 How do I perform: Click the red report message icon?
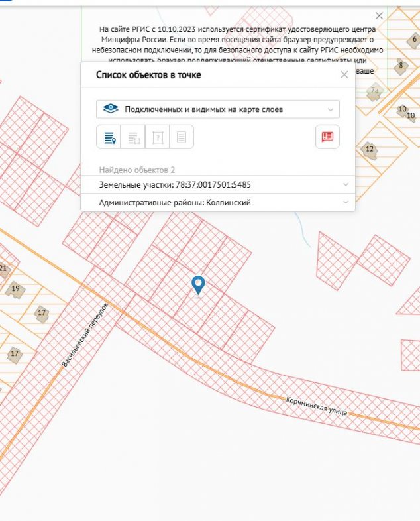click(x=327, y=137)
